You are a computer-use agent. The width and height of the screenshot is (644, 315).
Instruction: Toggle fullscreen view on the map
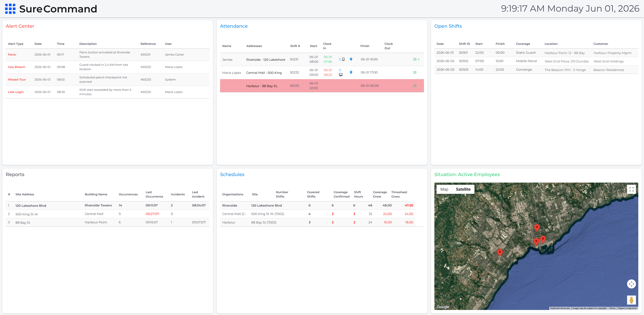coord(631,189)
